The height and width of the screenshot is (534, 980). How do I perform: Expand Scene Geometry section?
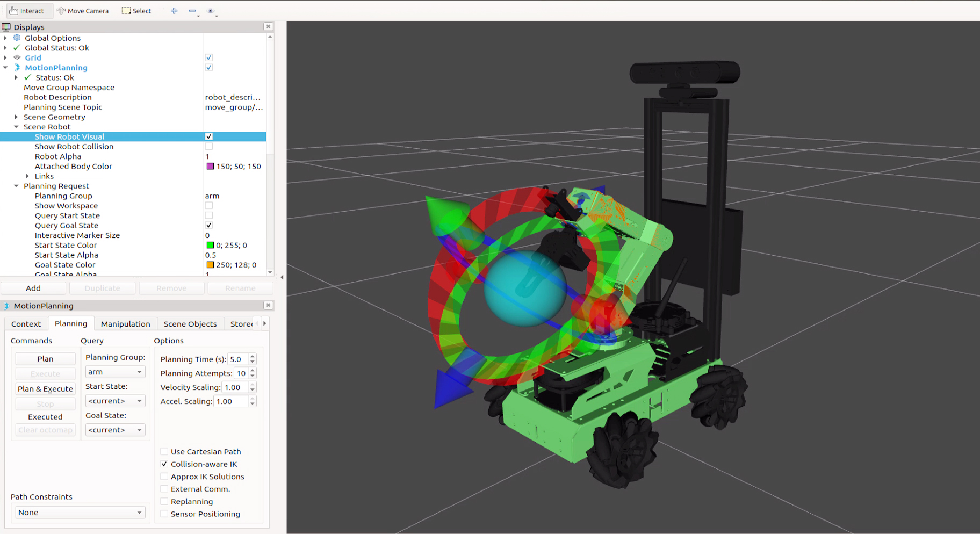pyautogui.click(x=16, y=117)
